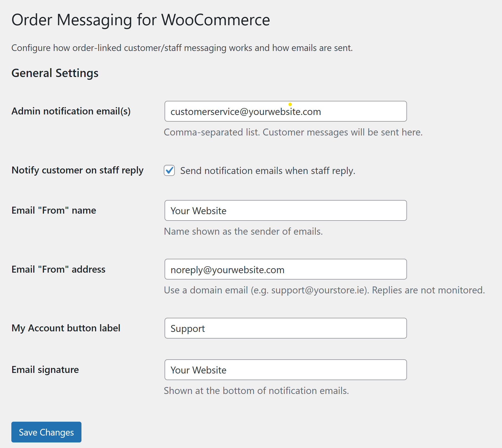502x448 pixels.
Task: Click the "Send notification emails when staff reply" label
Action: [267, 171]
